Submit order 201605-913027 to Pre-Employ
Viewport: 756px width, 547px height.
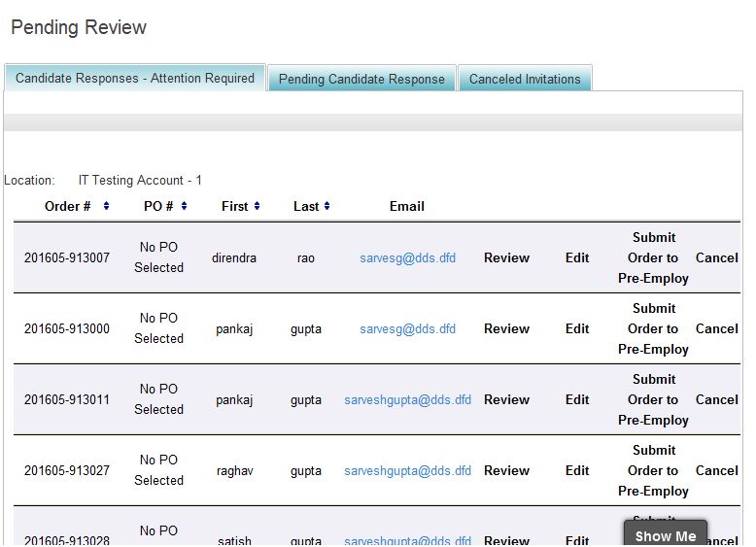(x=653, y=470)
